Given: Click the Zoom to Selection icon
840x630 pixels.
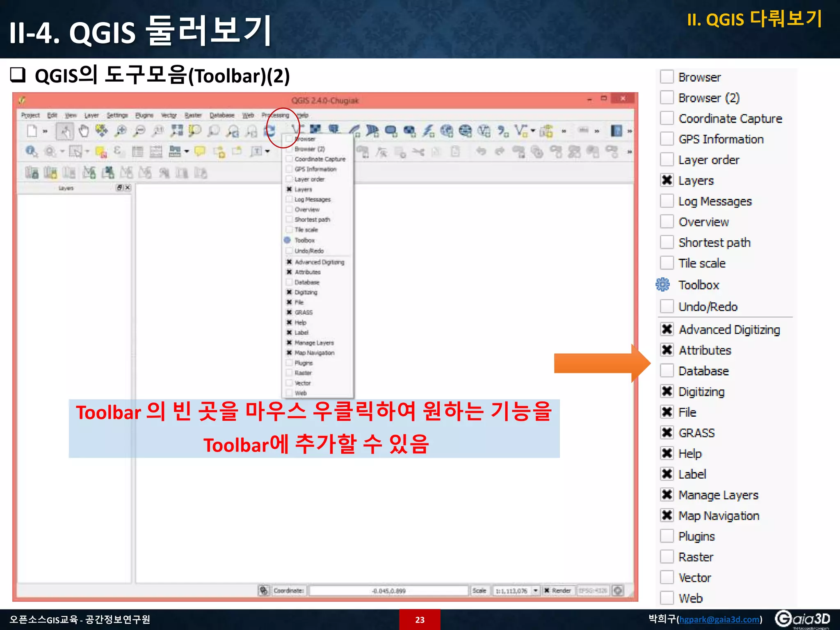Looking at the screenshot, I should tap(195, 131).
